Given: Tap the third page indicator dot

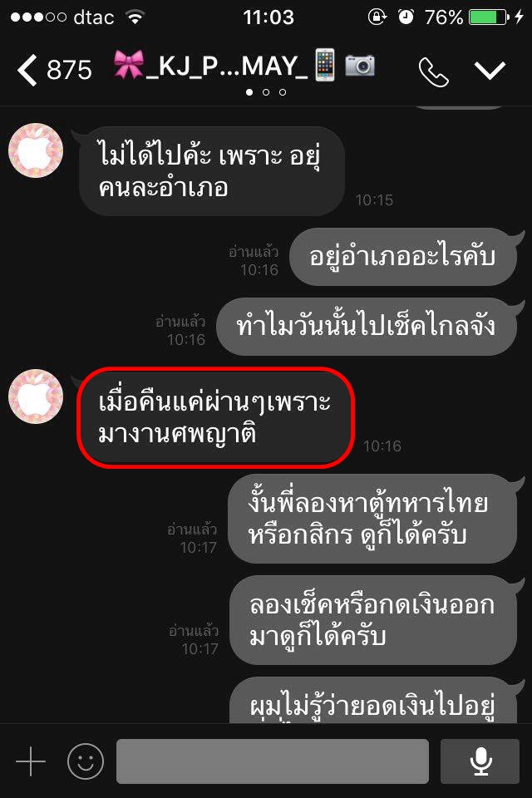Looking at the screenshot, I should point(283,92).
